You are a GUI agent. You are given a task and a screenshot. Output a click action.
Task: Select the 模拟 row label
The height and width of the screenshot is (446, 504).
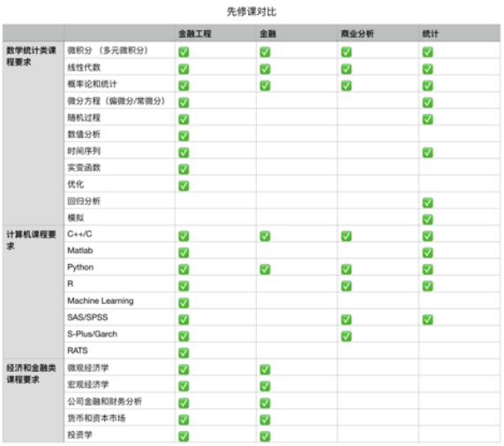[x=76, y=217]
